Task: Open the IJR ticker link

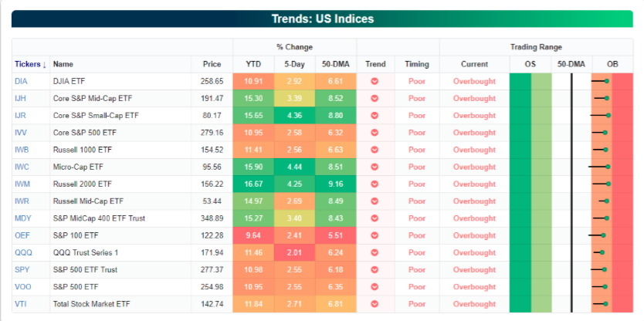Action: pos(21,116)
